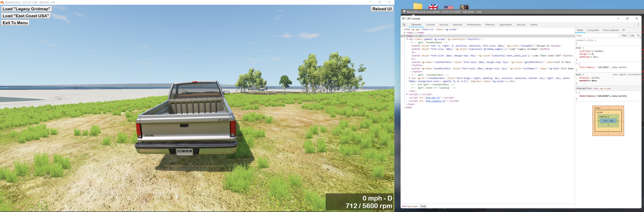Select the Legacy Gridmap button element line

[x=480, y=49]
